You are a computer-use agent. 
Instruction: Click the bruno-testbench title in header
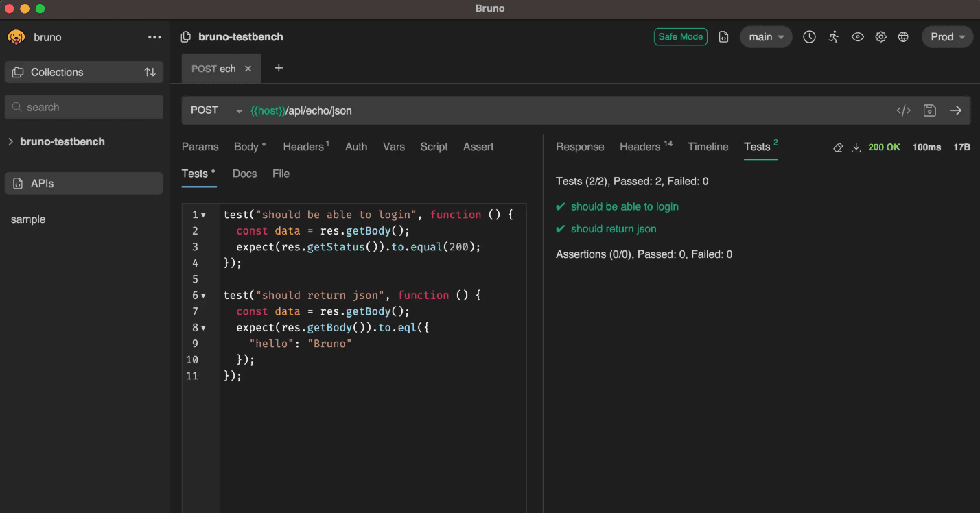[x=241, y=37]
